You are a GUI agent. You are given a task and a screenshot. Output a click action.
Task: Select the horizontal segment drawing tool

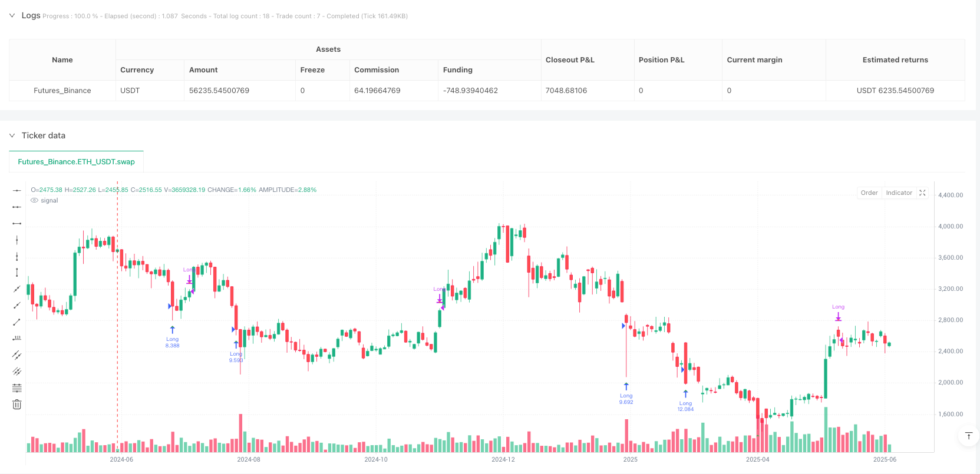coord(17,223)
